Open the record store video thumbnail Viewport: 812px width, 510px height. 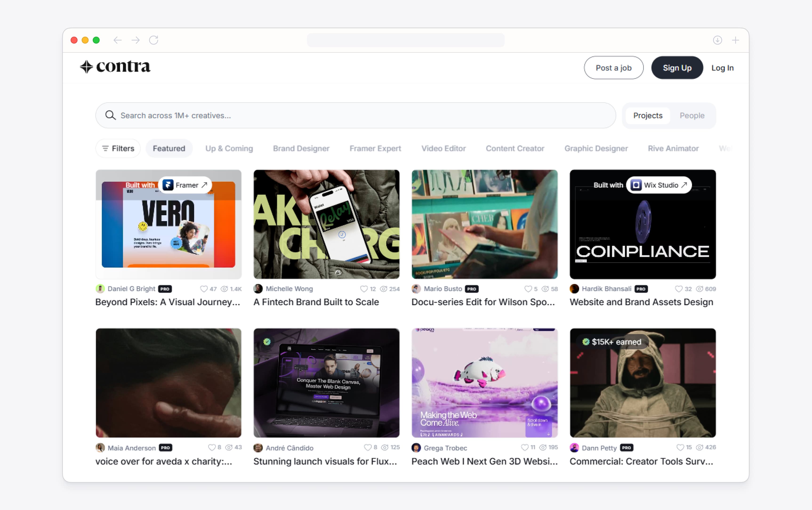click(x=485, y=224)
